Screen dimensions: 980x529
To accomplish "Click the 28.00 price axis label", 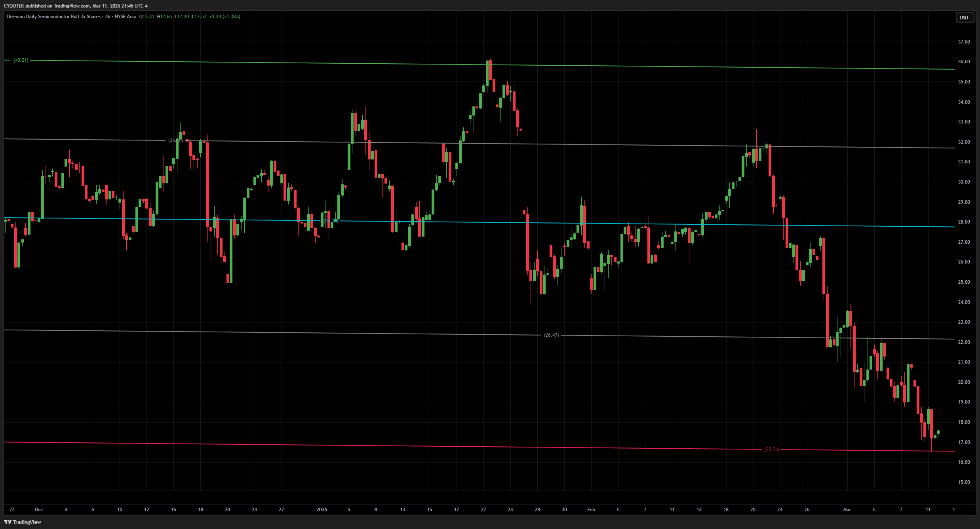I will click(964, 222).
